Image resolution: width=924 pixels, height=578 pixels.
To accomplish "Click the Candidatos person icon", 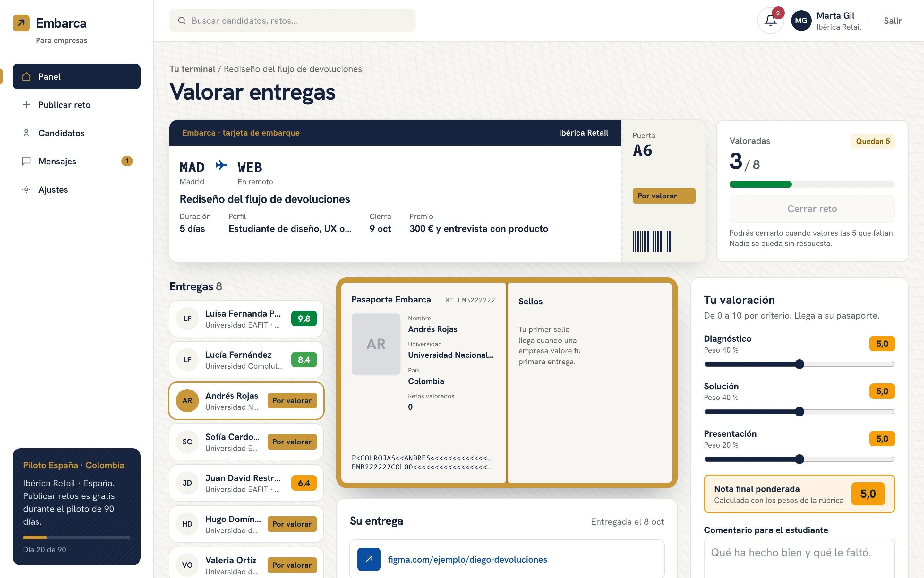I will coord(26,133).
